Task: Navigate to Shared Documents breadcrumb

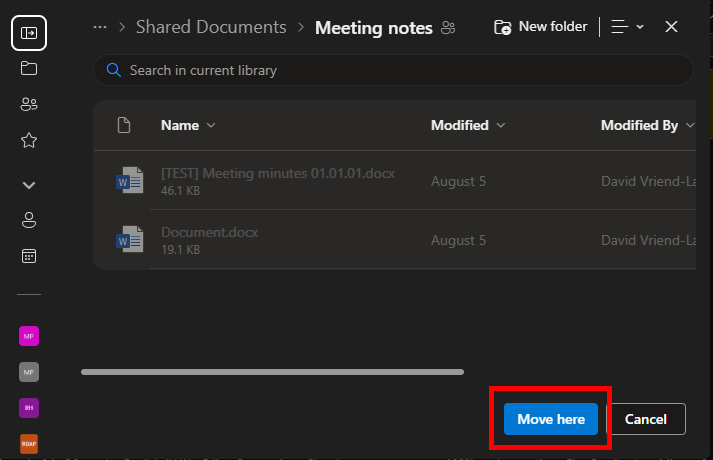Action: (210, 28)
